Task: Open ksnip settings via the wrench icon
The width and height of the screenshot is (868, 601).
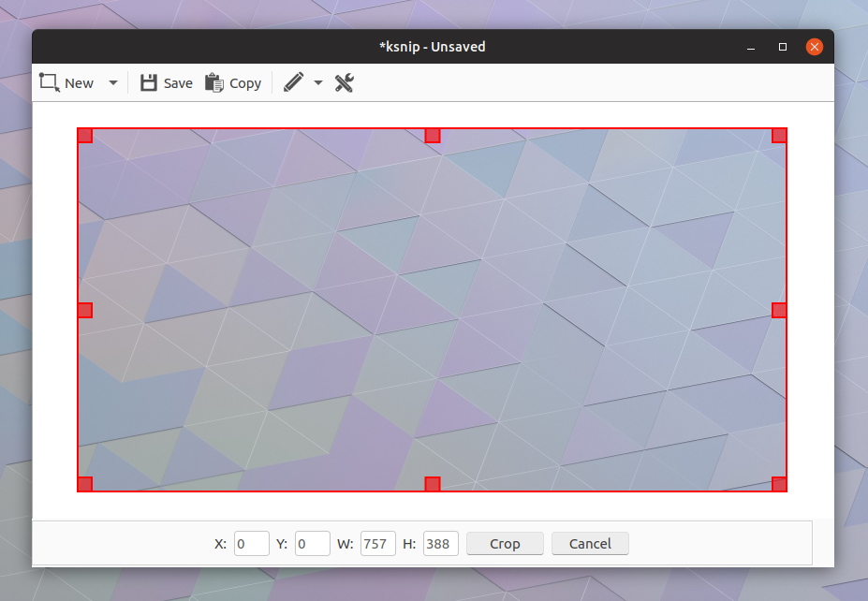Action: tap(344, 82)
